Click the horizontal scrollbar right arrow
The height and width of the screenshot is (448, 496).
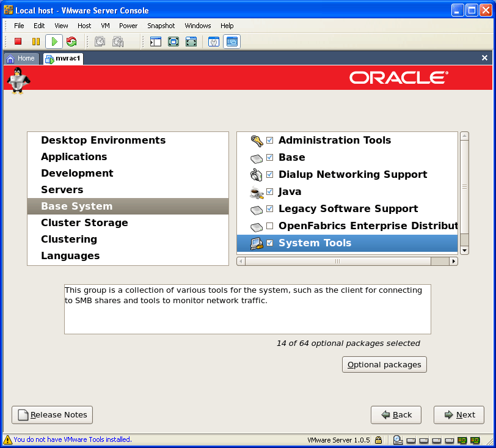(x=453, y=261)
